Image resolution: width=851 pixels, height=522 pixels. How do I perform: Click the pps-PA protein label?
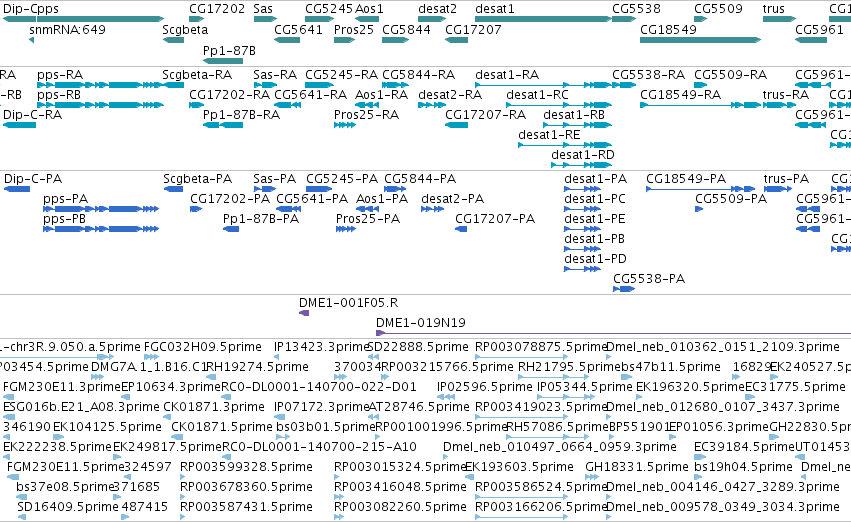click(66, 199)
